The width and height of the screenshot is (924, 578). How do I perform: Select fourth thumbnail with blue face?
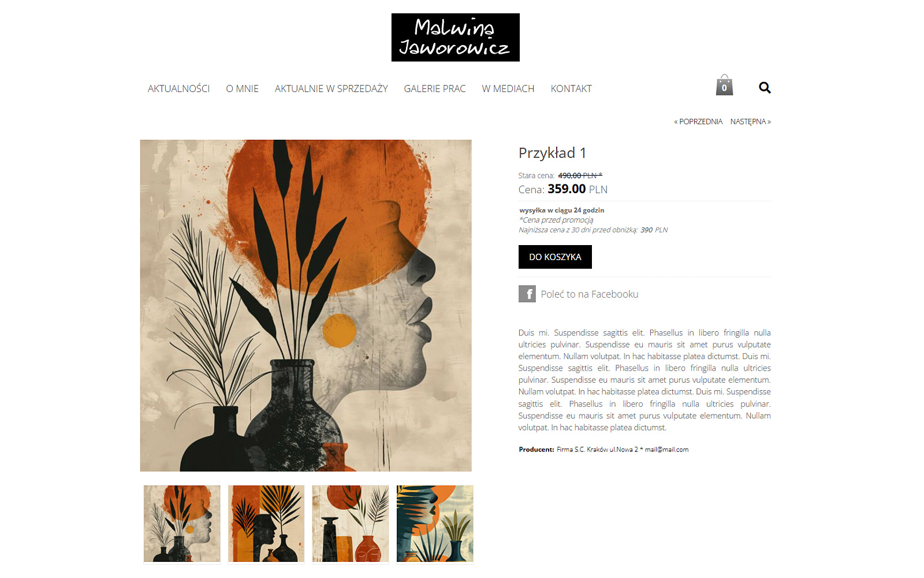(435, 524)
